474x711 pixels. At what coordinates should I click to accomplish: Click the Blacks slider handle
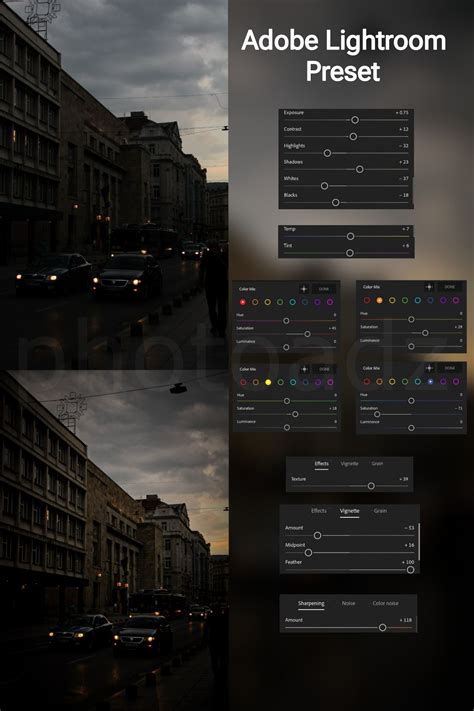[x=336, y=202]
